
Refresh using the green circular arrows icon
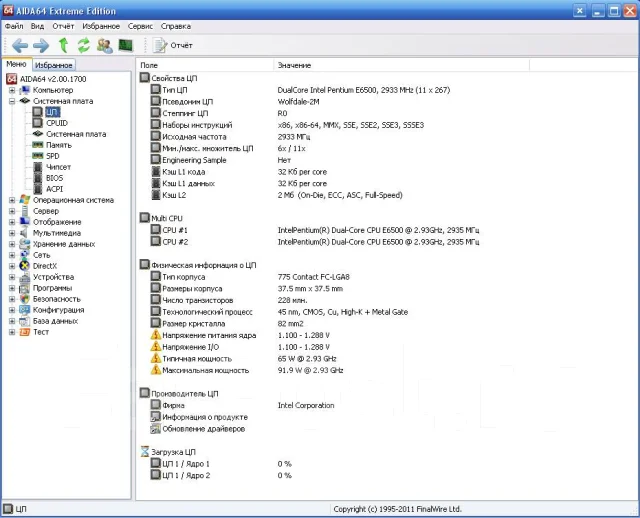tap(84, 45)
